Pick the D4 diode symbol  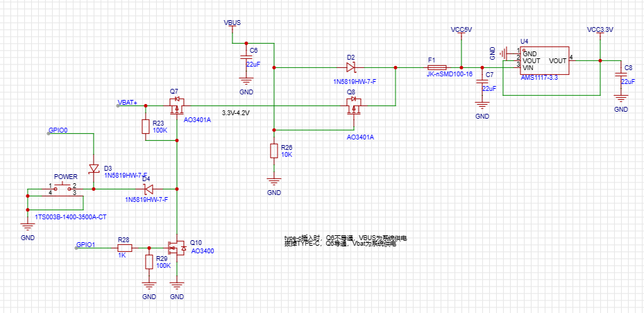click(149, 189)
